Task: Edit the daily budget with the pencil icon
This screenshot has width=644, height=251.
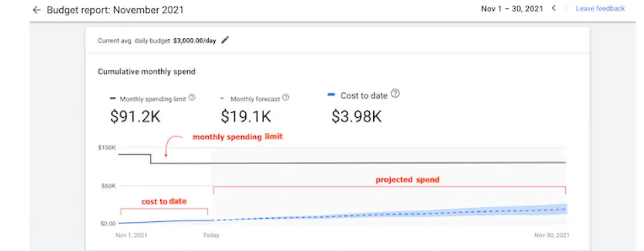Action: point(225,40)
